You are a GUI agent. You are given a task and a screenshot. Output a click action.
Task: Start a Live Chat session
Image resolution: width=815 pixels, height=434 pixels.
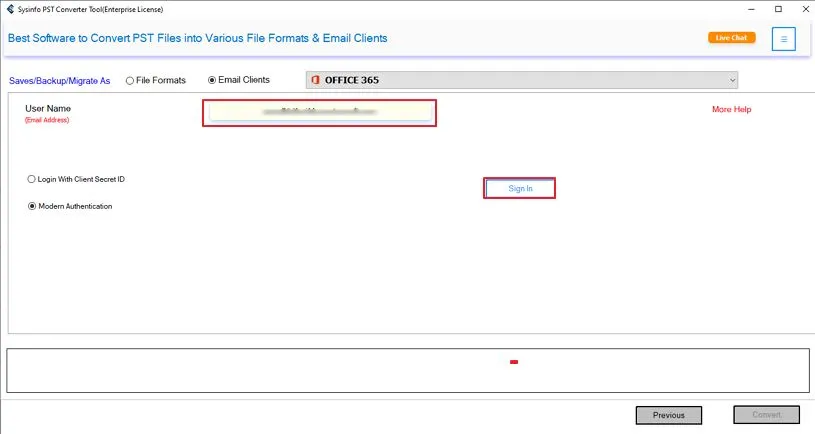tap(731, 37)
